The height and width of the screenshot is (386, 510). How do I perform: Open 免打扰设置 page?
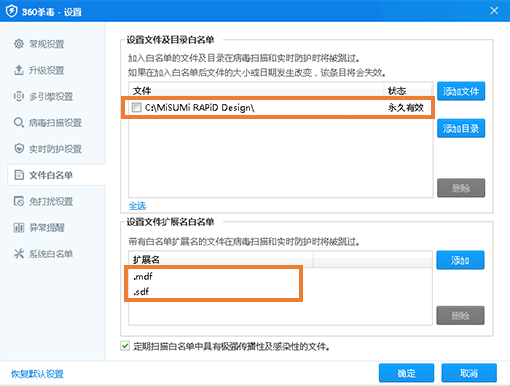51,201
